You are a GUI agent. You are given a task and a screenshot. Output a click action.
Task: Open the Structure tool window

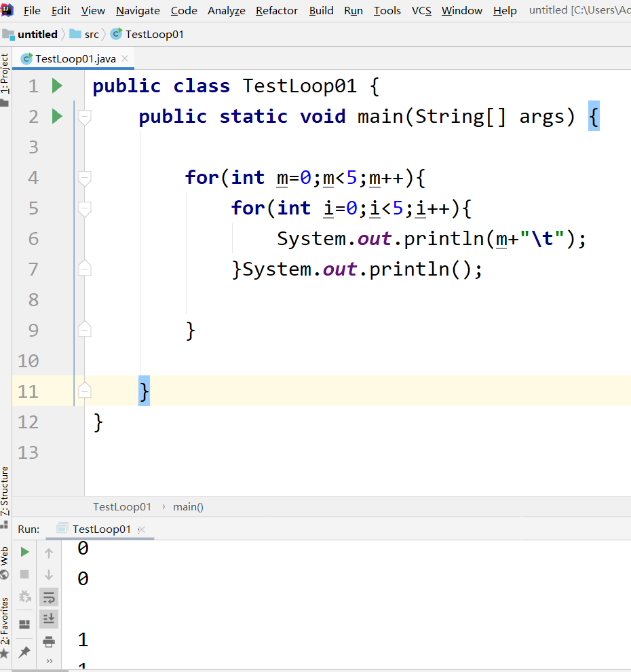[5, 497]
